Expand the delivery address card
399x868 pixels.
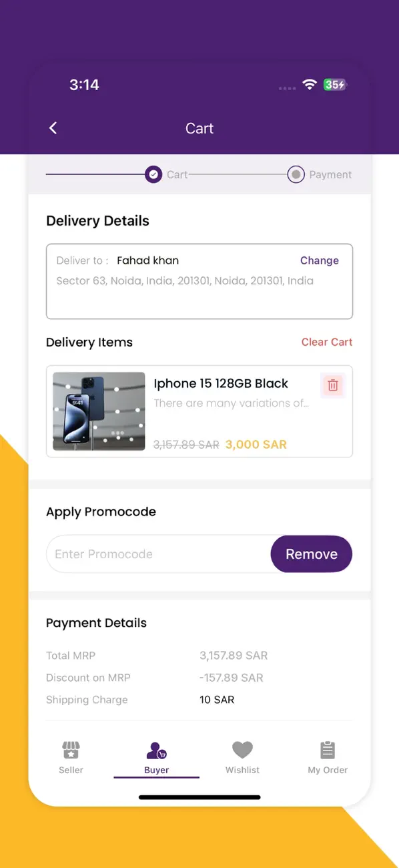199,280
